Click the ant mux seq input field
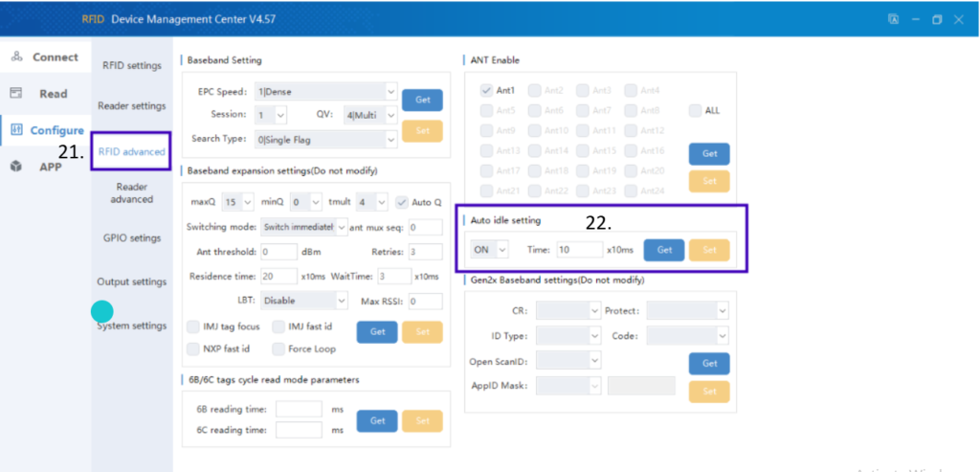 pos(426,228)
